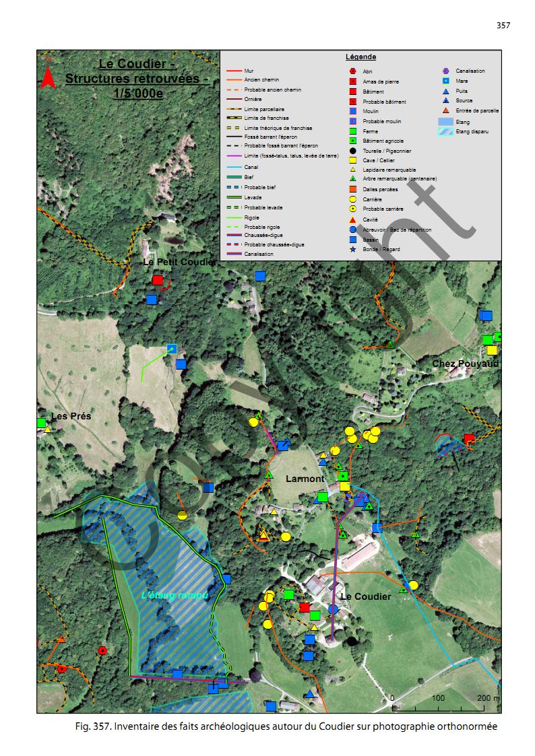Click the Bonde / Regard star symbol
535x756 pixels.
352,250
